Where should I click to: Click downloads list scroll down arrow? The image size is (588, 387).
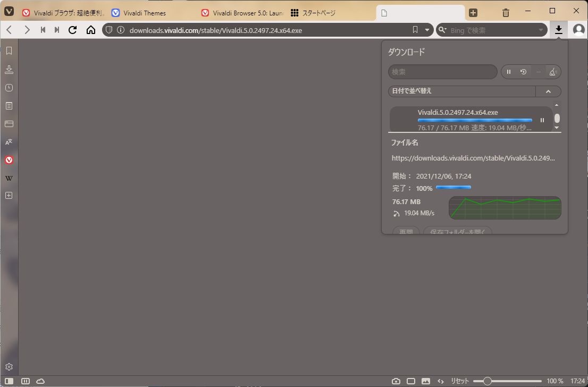tap(557, 128)
